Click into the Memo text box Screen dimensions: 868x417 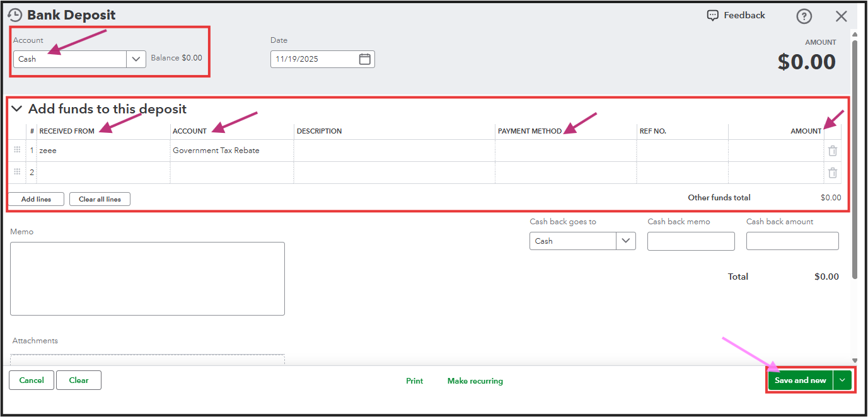[148, 278]
